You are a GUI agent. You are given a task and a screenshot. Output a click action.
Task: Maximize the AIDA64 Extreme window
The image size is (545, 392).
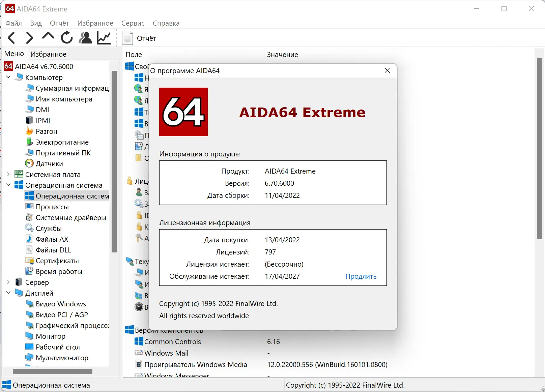pyautogui.click(x=504, y=9)
